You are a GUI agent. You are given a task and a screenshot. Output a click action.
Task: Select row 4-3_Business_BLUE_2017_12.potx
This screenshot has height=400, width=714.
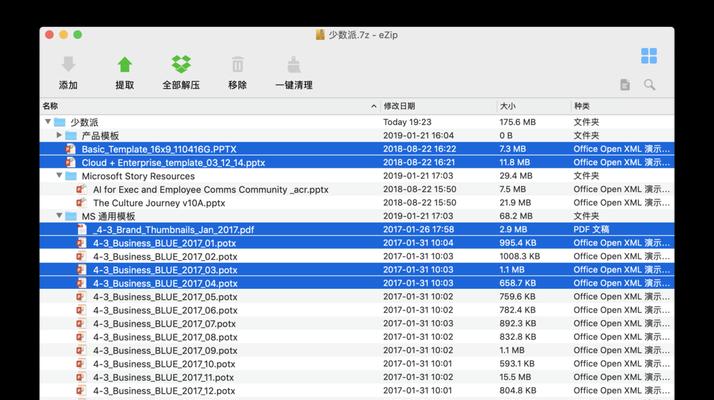pyautogui.click(x=357, y=390)
